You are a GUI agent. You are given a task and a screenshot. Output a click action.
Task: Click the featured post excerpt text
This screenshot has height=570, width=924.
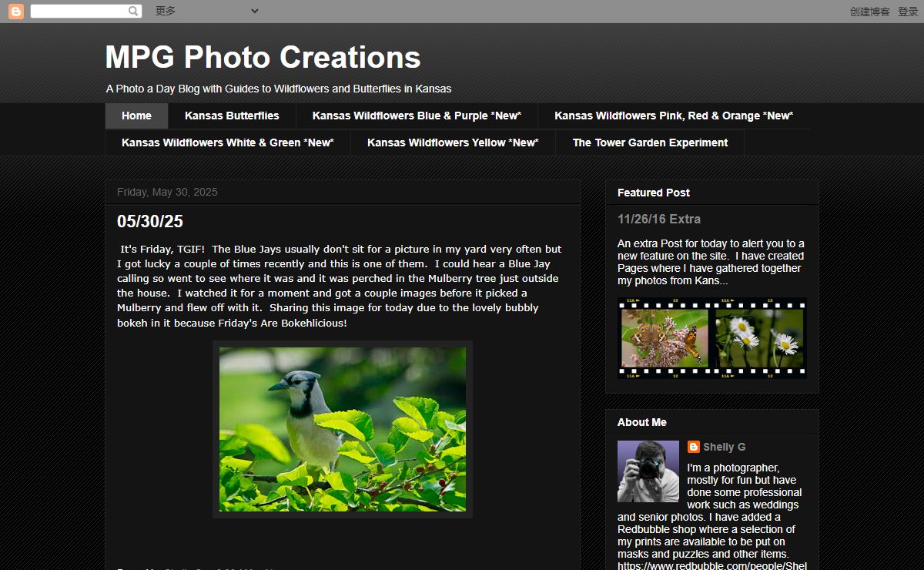711,262
